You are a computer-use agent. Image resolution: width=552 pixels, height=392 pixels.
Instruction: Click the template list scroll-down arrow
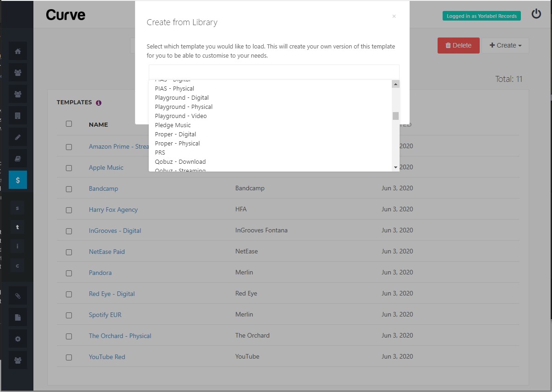(396, 168)
